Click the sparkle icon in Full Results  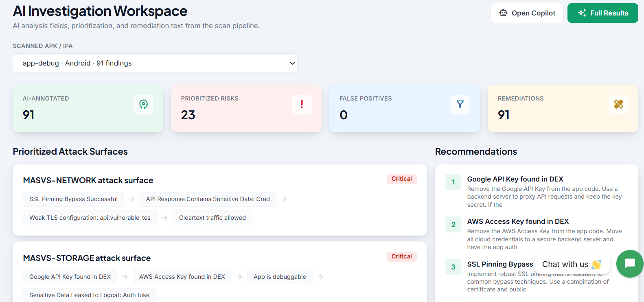[582, 13]
